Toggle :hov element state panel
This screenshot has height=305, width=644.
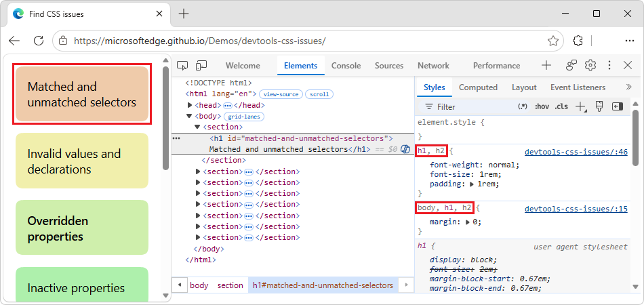coord(542,106)
